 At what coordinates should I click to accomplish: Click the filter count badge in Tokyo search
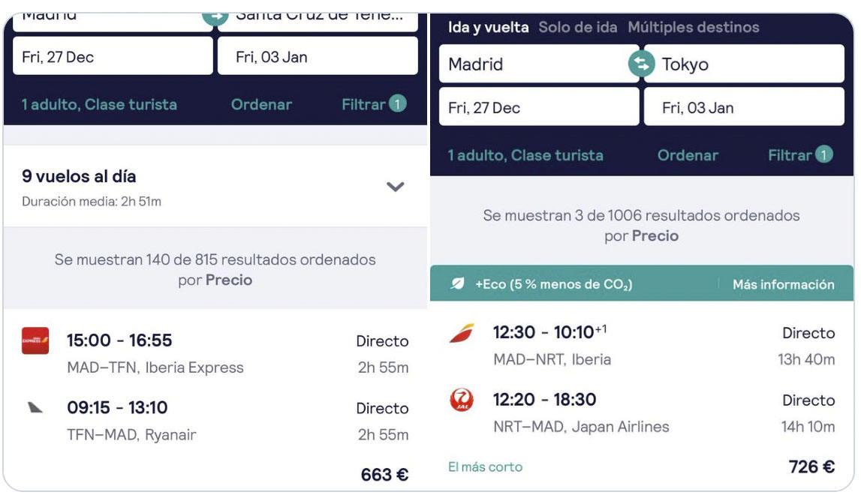click(x=823, y=154)
